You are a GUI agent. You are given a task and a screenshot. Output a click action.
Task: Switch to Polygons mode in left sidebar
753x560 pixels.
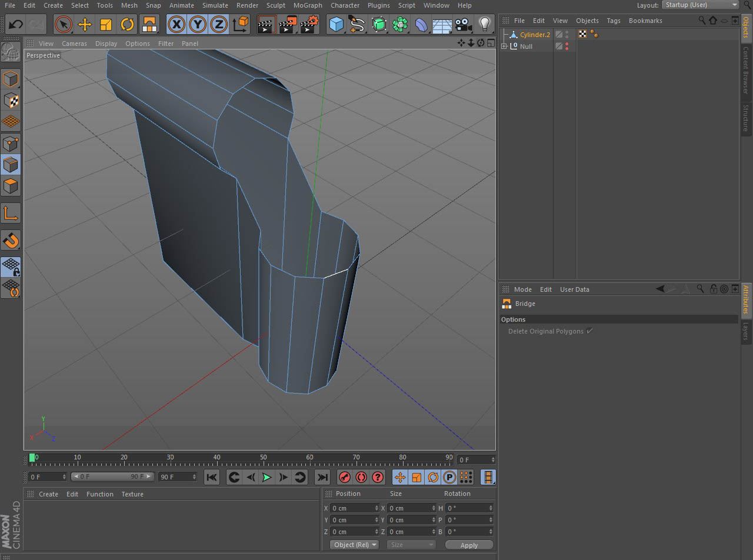point(11,186)
